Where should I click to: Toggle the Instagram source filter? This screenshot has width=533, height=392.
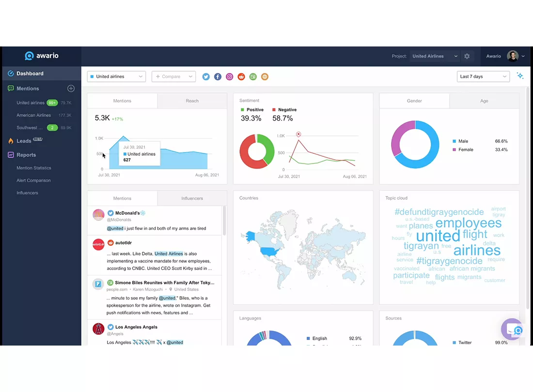[230, 76]
